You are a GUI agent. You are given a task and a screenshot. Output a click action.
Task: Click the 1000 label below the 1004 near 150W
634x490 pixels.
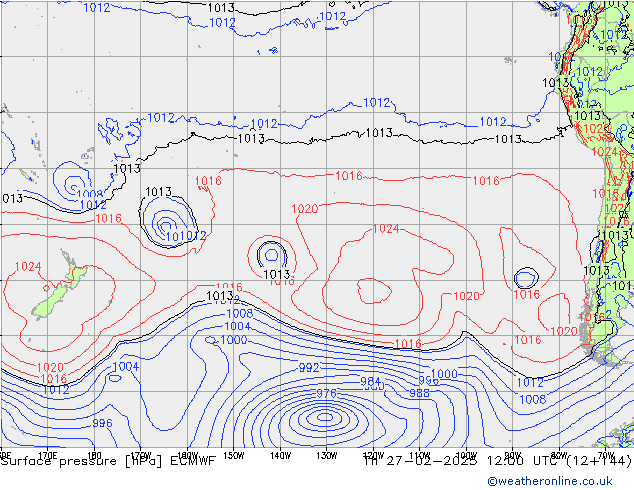click(x=233, y=340)
